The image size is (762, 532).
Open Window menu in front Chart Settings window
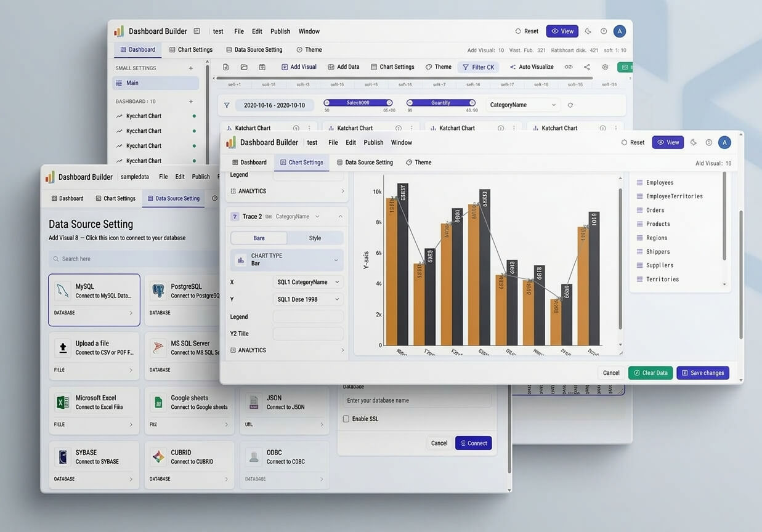pos(402,142)
